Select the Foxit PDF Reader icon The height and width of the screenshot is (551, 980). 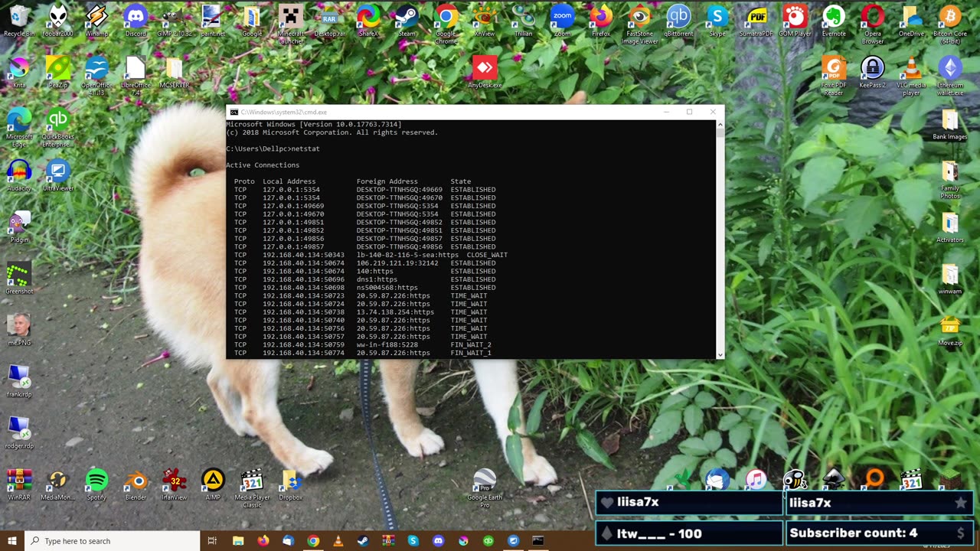(834, 75)
